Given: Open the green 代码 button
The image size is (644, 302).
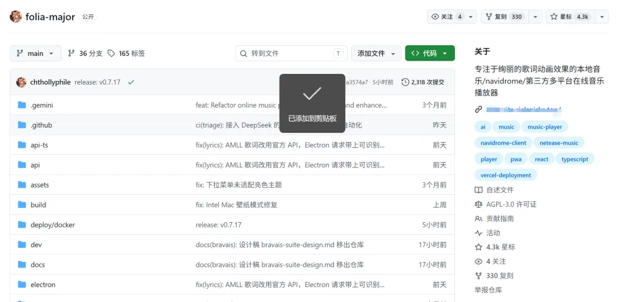Looking at the screenshot, I should click(429, 54).
